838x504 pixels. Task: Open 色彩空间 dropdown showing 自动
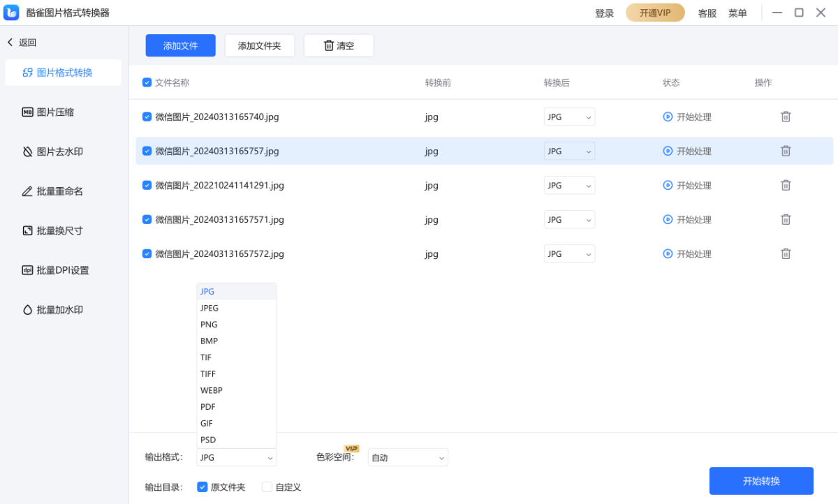coord(408,457)
